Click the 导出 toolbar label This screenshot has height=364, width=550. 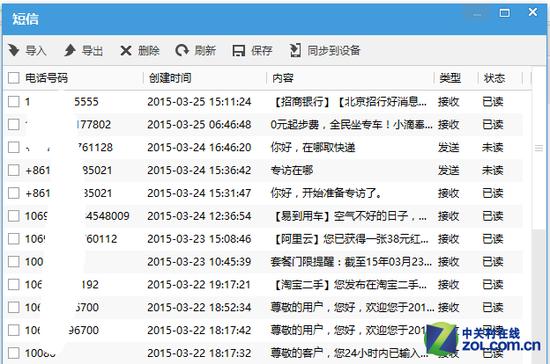tap(92, 51)
